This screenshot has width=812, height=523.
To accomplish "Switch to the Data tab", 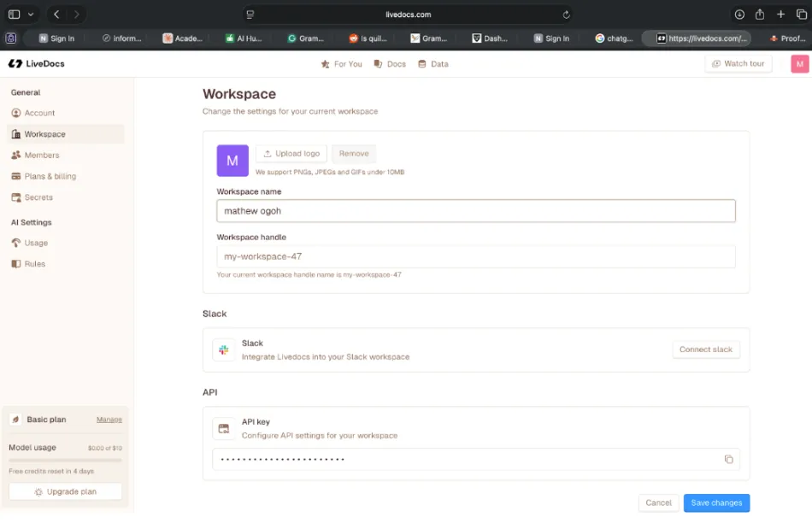I will coord(433,64).
